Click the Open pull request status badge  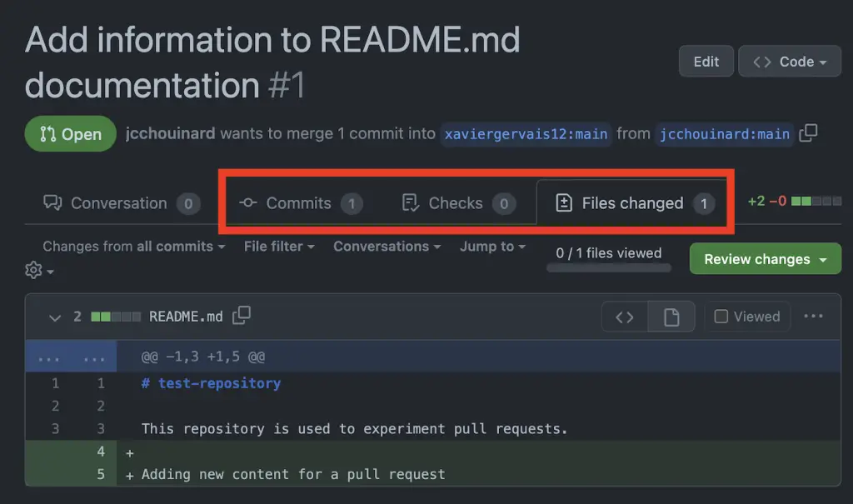pos(70,134)
